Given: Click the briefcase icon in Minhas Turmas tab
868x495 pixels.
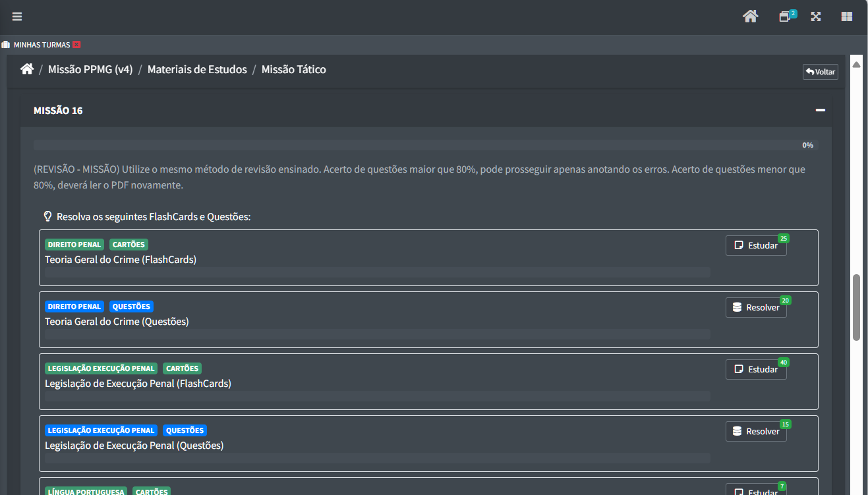Looking at the screenshot, I should 6,45.
